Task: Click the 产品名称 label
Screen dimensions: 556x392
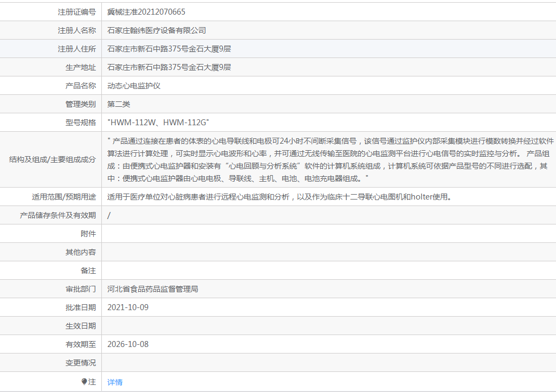Action: pyautogui.click(x=81, y=86)
